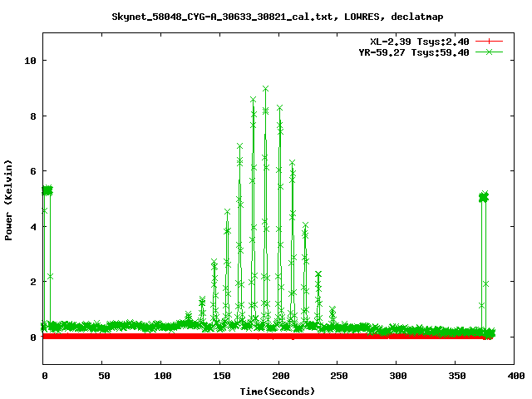532x399 pixels.
Task: Click the x-axis tick label 350
Action: (457, 376)
